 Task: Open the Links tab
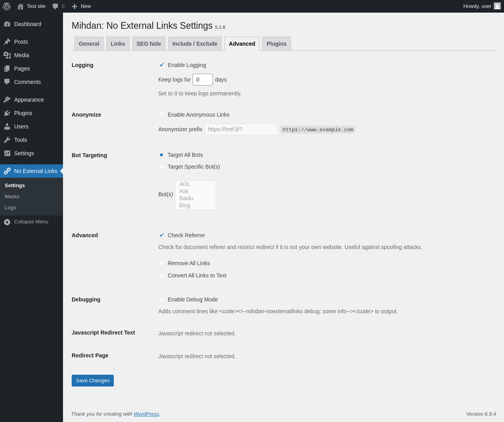(118, 44)
